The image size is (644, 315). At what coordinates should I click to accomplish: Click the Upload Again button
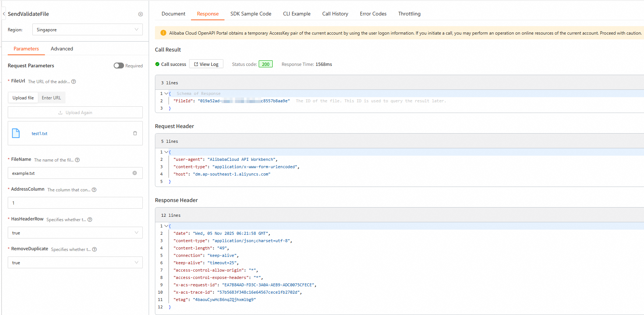pyautogui.click(x=75, y=113)
